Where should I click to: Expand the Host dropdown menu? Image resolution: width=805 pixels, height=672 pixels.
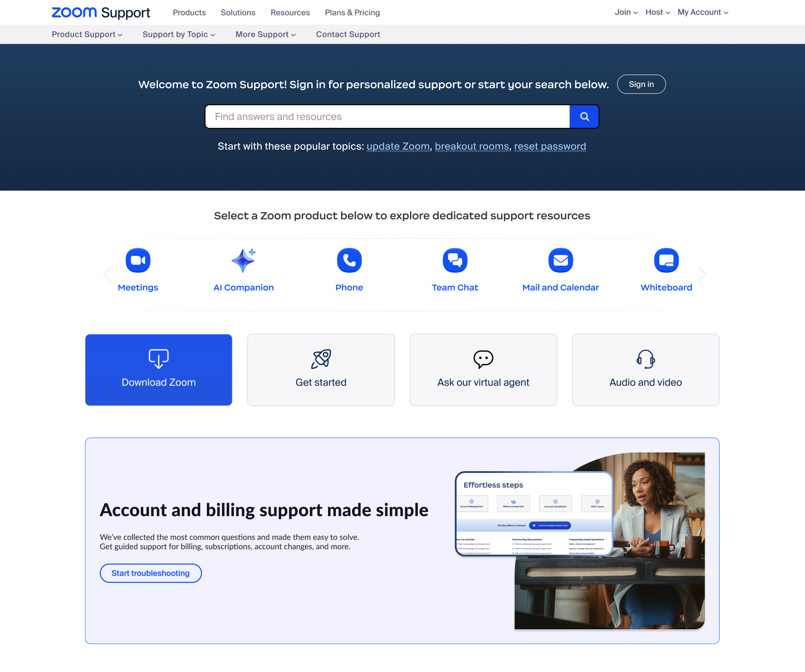657,12
